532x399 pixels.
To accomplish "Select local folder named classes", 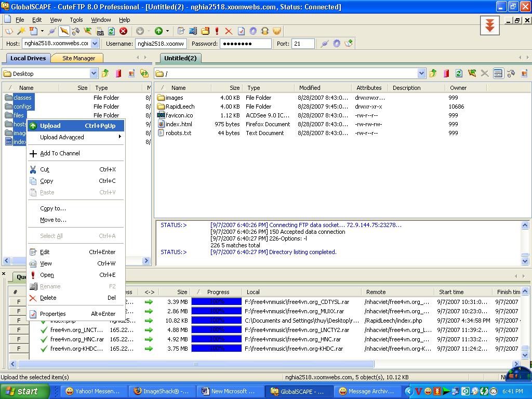I will (x=22, y=98).
